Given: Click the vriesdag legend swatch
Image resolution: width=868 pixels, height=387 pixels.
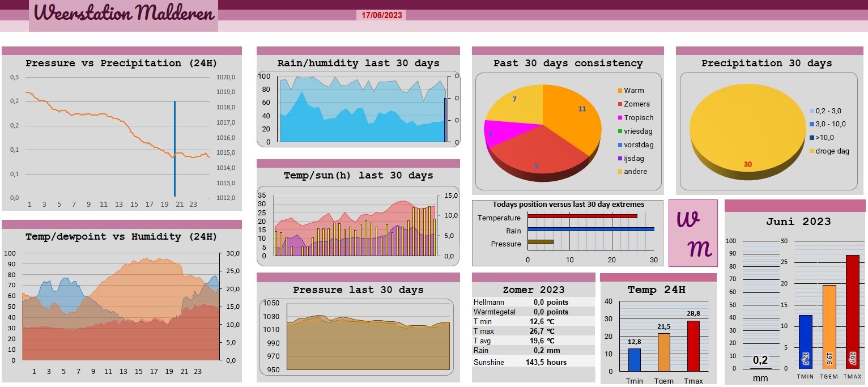Looking at the screenshot, I should click(620, 131).
